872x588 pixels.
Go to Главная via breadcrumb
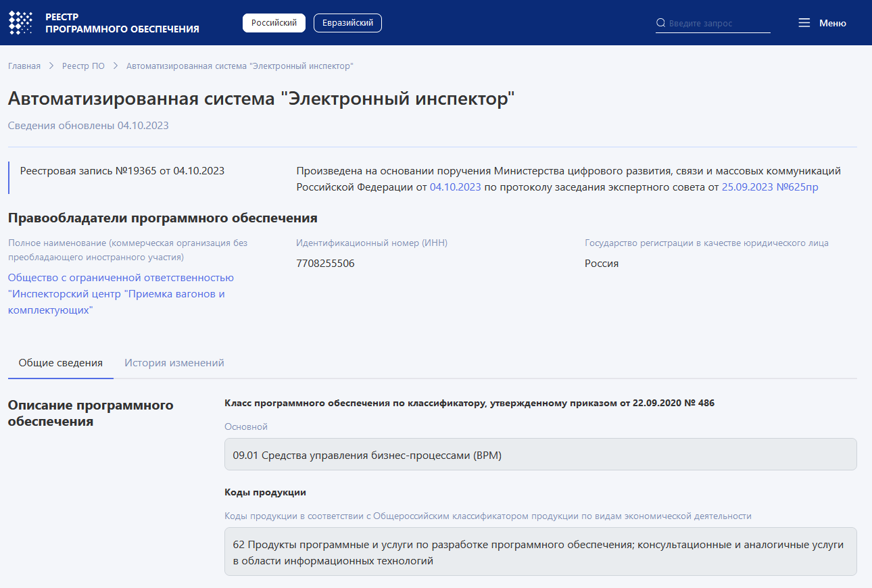[x=24, y=66]
